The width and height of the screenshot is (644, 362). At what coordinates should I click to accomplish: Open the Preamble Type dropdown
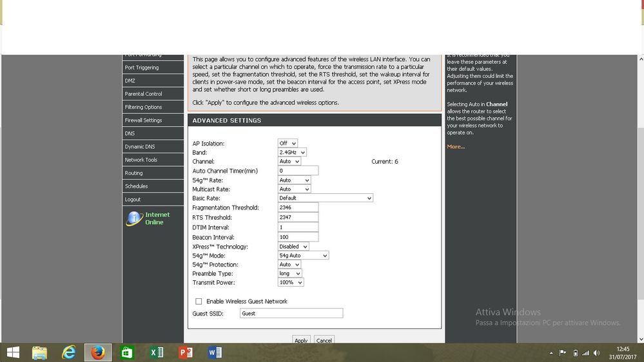tap(290, 273)
